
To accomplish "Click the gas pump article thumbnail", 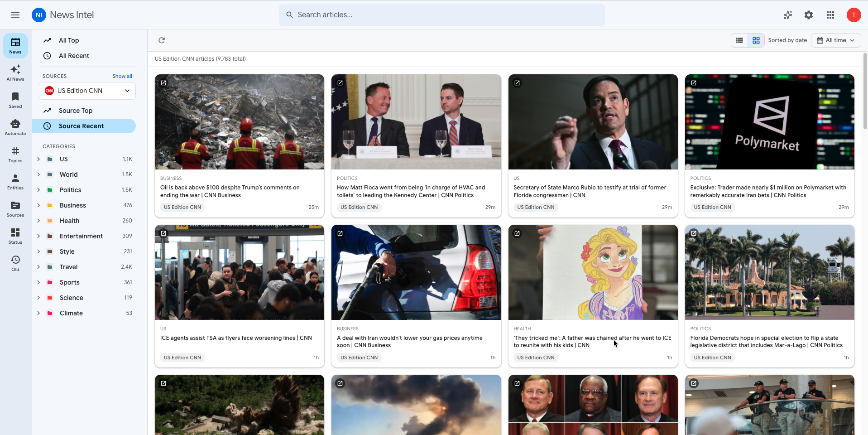I will (416, 272).
